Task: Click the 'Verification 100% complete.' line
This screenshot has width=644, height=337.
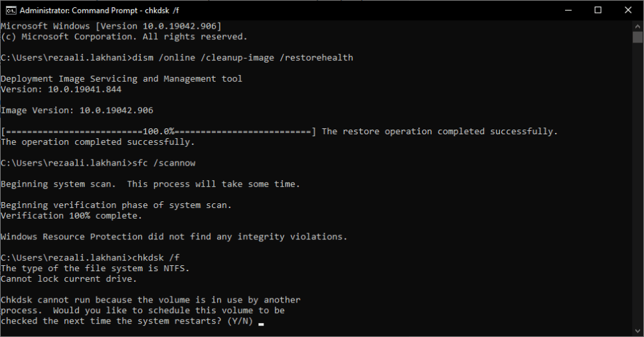Action: coord(71,216)
